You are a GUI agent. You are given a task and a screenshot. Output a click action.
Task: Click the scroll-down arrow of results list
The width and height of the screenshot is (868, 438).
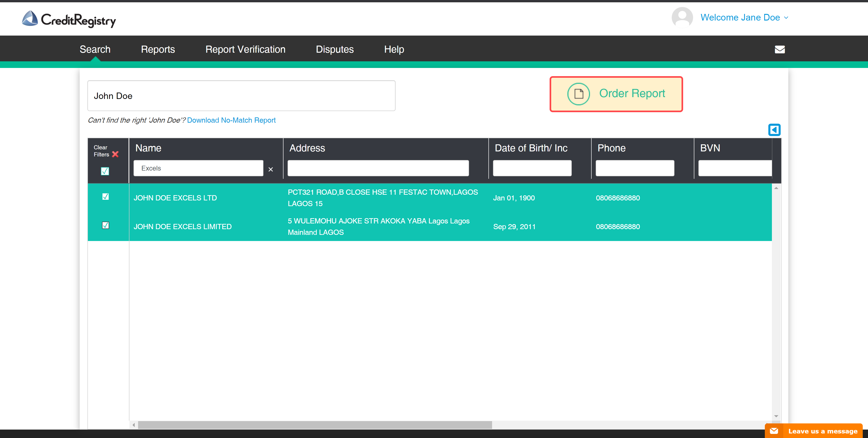click(x=776, y=417)
